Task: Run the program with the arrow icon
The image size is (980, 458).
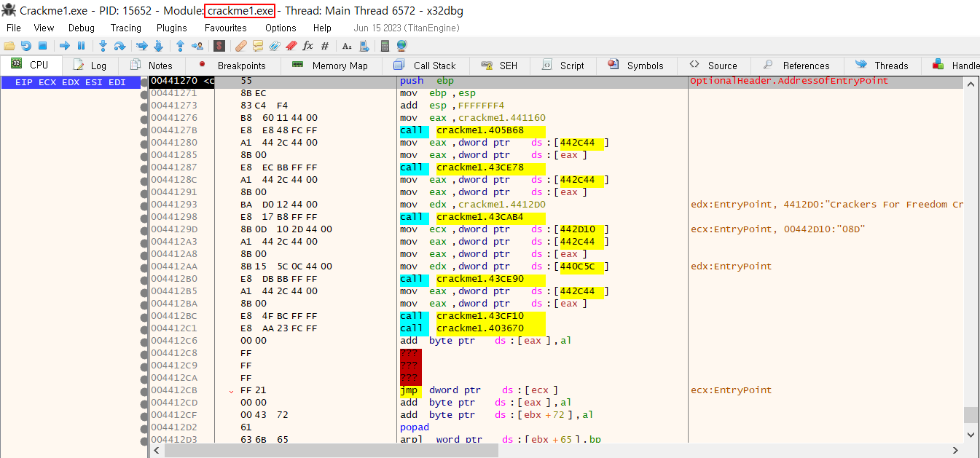Action: tap(65, 46)
